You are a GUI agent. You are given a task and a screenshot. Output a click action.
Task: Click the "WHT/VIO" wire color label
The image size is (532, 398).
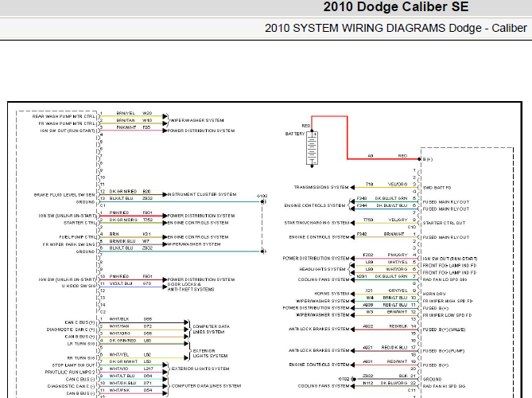(118, 369)
